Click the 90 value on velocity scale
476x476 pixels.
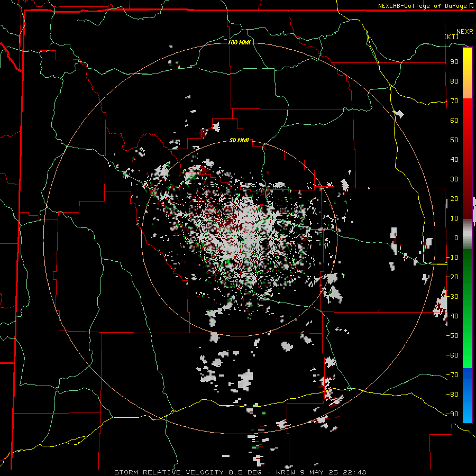click(454, 62)
